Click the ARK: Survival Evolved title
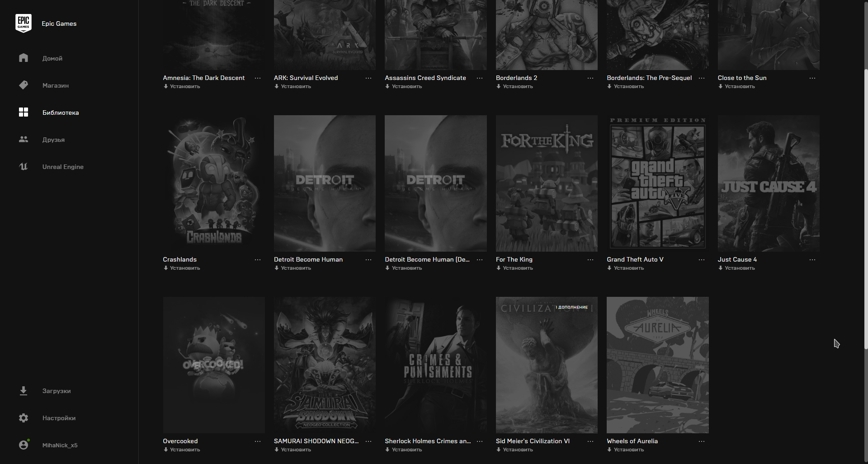The width and height of the screenshot is (868, 464). click(x=306, y=78)
